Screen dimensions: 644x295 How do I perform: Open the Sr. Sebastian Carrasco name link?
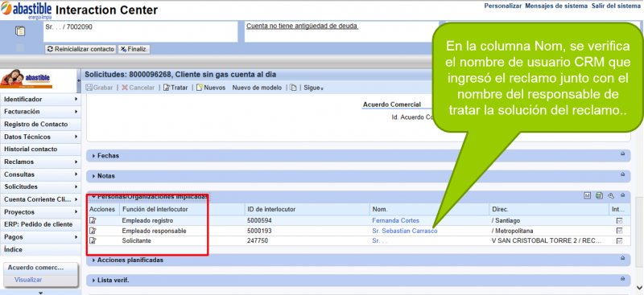point(405,231)
